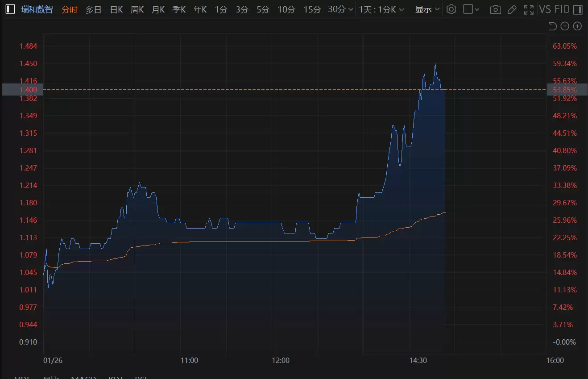Click the undo zoom arrow icon
The image size is (588, 379).
tap(552, 26)
